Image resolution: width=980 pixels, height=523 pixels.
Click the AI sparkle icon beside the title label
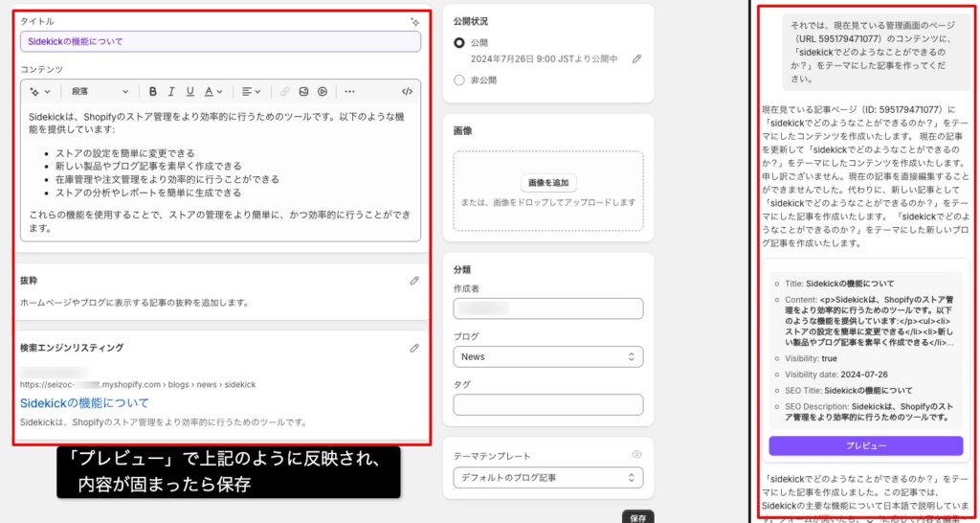click(414, 21)
